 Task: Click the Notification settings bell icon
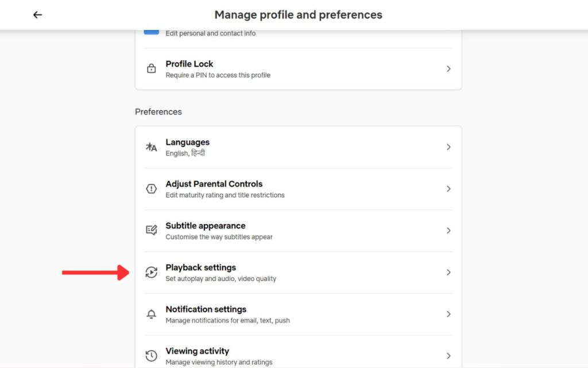[x=152, y=314]
